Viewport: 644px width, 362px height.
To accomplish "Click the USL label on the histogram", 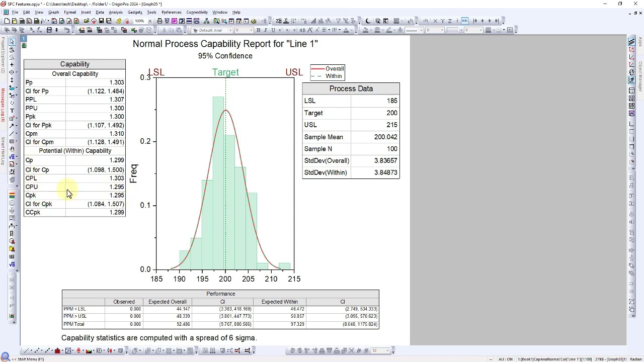I will click(294, 72).
